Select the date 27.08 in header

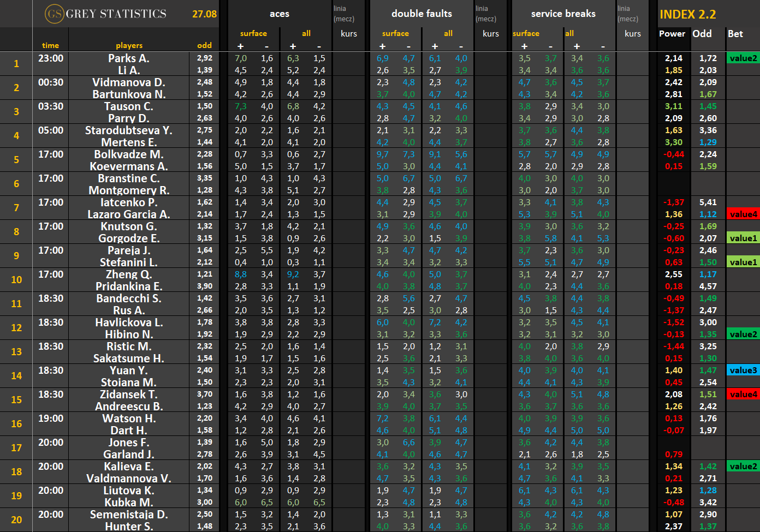tap(204, 14)
